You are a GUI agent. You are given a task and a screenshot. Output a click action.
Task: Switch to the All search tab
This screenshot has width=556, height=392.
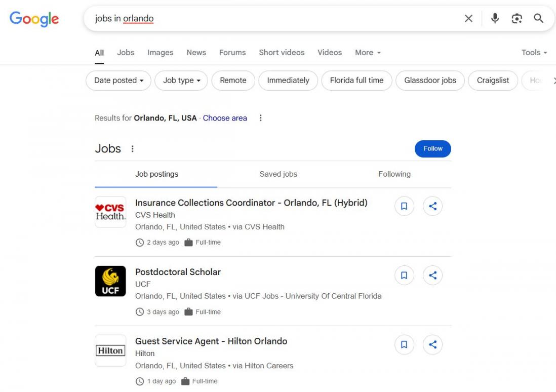(99, 53)
